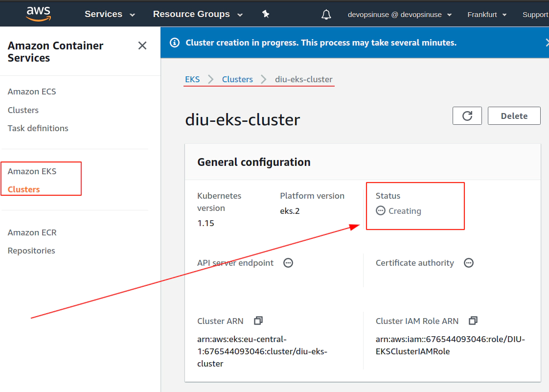
Task: Close the Amazon Container Services sidebar
Action: (142, 46)
